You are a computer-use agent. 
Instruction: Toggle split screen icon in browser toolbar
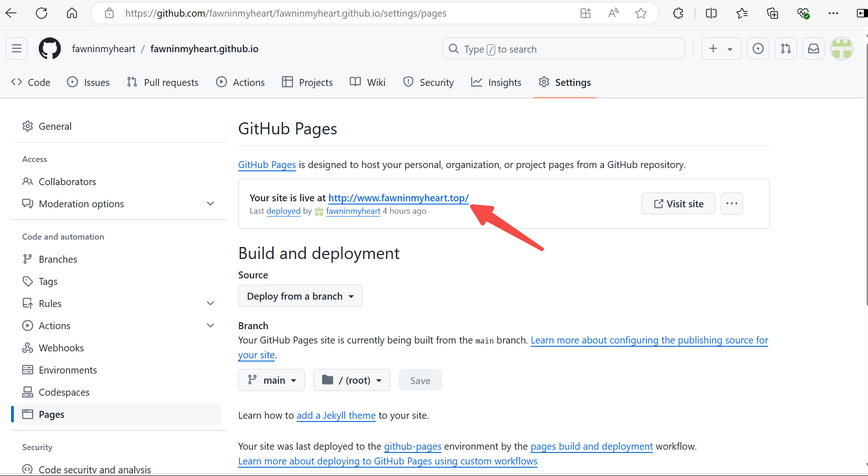pos(711,13)
